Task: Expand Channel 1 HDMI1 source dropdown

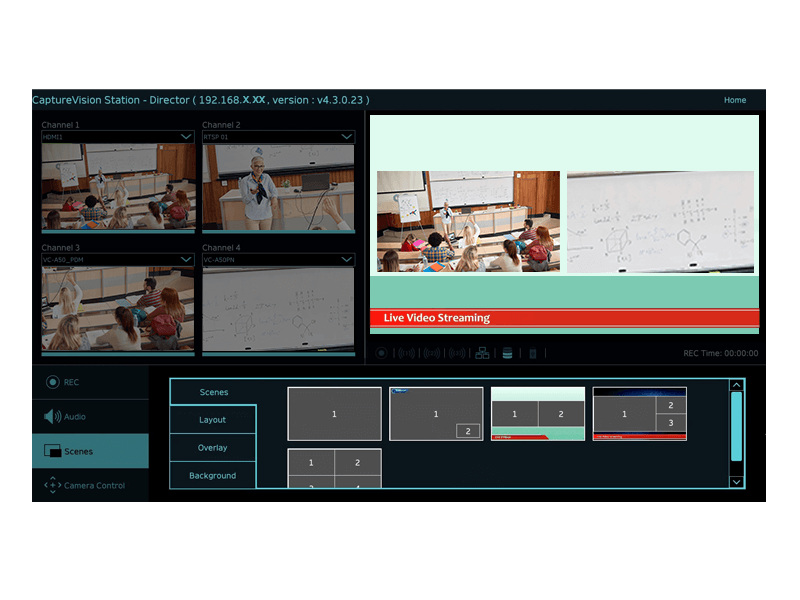Action: coord(186,136)
